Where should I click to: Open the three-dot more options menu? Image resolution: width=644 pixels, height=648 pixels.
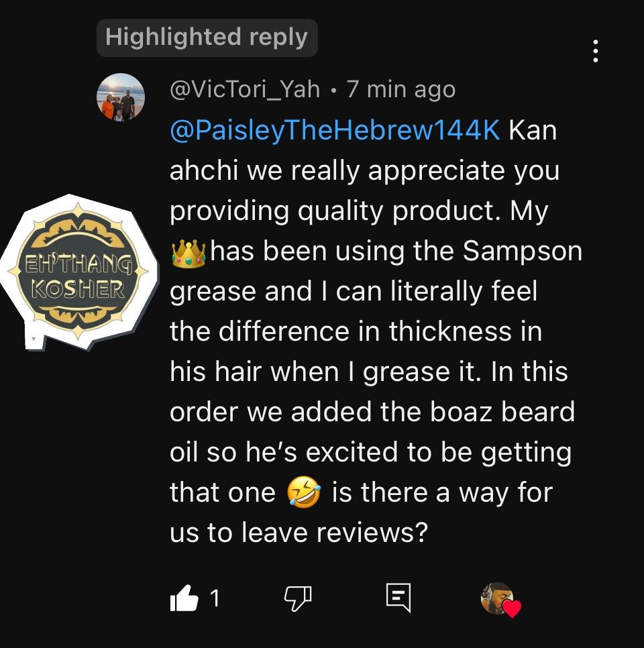tap(595, 51)
